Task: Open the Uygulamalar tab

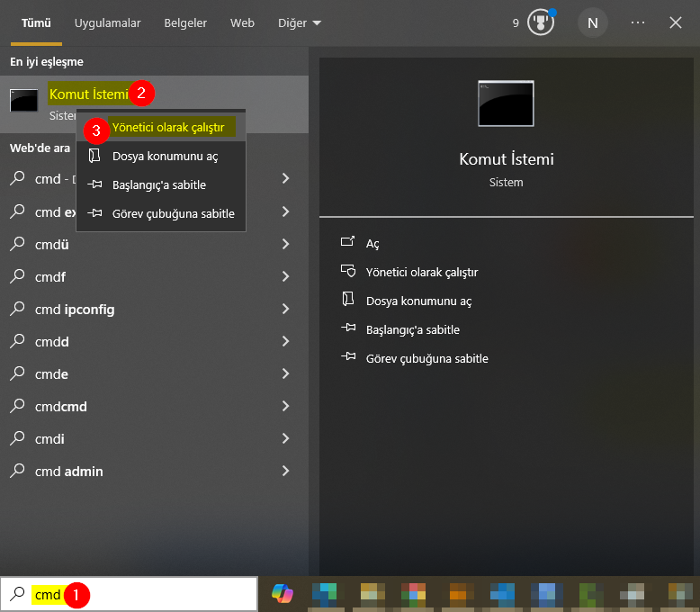Action: click(107, 22)
